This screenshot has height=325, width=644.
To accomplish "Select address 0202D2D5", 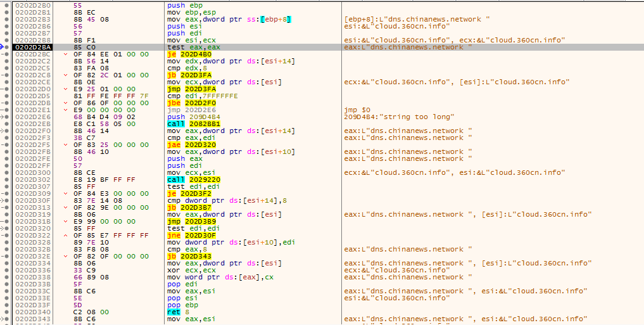I will tap(33, 96).
